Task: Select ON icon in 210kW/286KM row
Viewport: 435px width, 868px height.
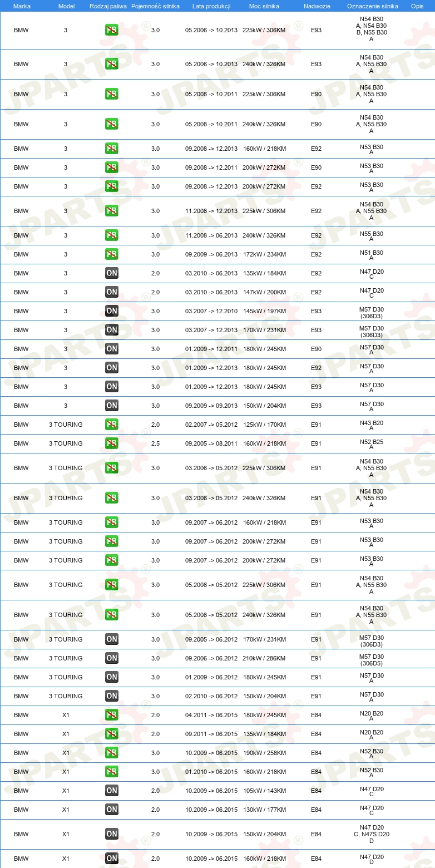Action: coord(111,658)
